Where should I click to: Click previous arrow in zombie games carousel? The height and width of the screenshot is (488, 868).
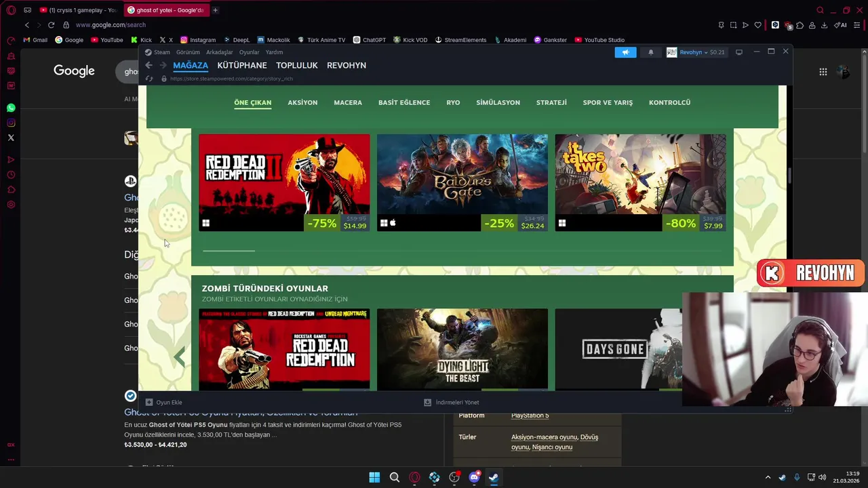pyautogui.click(x=180, y=357)
